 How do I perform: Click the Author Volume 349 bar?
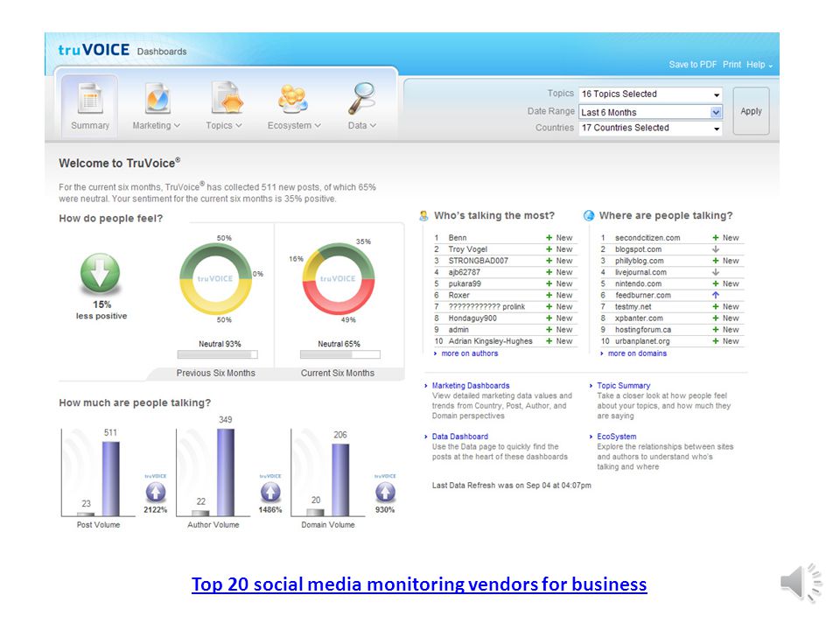point(226,472)
